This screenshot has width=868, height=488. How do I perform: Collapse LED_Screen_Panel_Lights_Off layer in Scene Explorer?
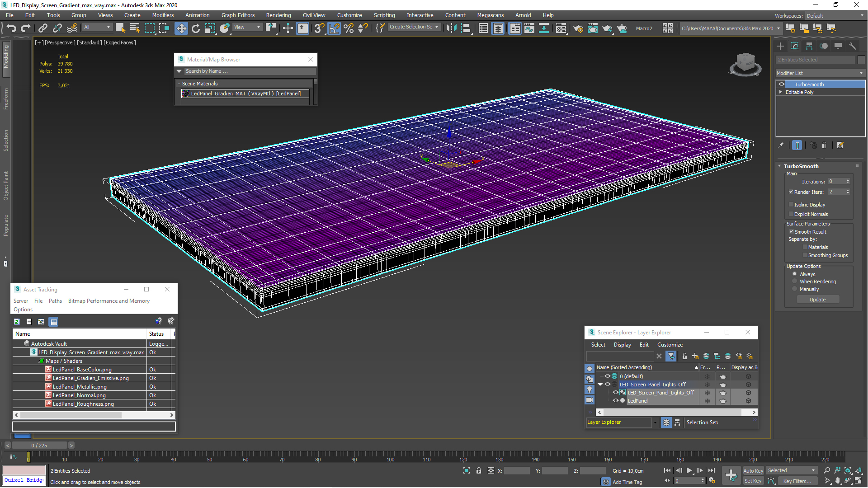tap(600, 385)
